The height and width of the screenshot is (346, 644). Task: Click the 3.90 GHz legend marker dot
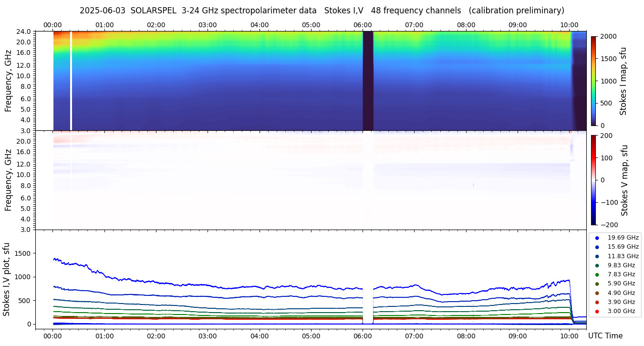(x=597, y=302)
